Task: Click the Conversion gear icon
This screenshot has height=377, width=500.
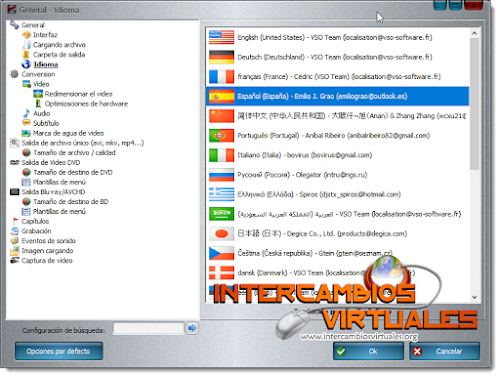Action: pyautogui.click(x=14, y=74)
